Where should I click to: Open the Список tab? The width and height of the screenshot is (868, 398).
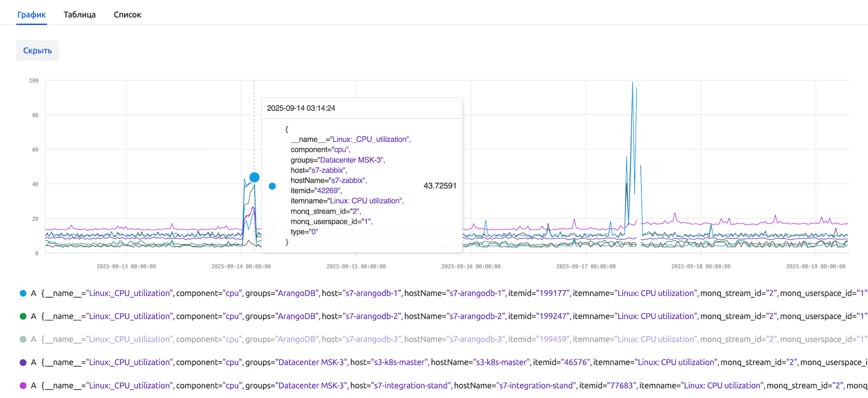coord(127,15)
